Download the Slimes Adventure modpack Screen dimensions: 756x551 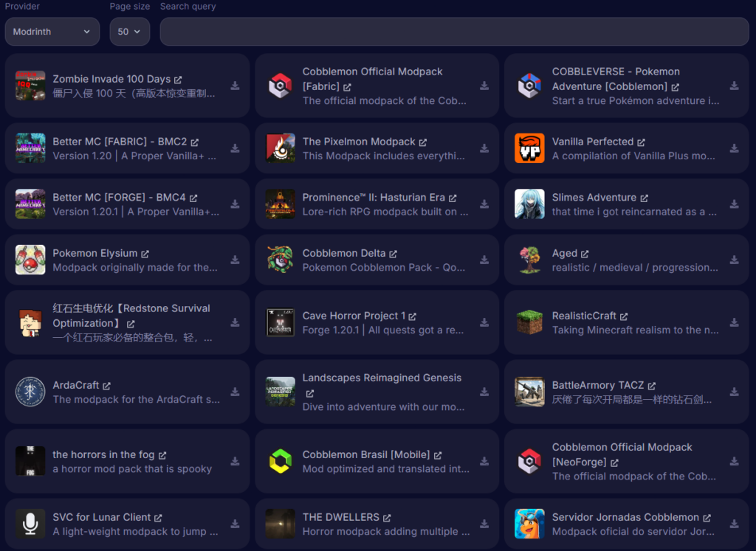pos(734,204)
